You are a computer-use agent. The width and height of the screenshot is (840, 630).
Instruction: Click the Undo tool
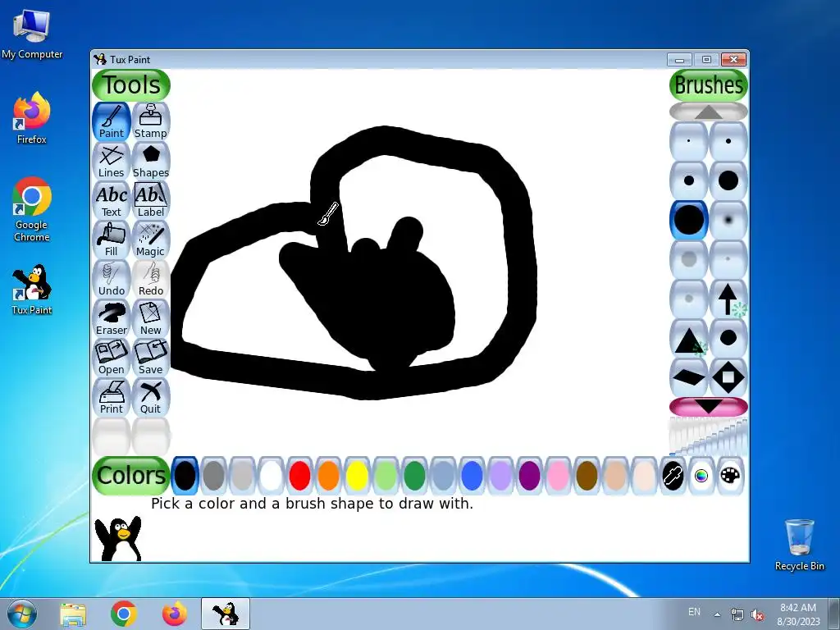[112, 279]
